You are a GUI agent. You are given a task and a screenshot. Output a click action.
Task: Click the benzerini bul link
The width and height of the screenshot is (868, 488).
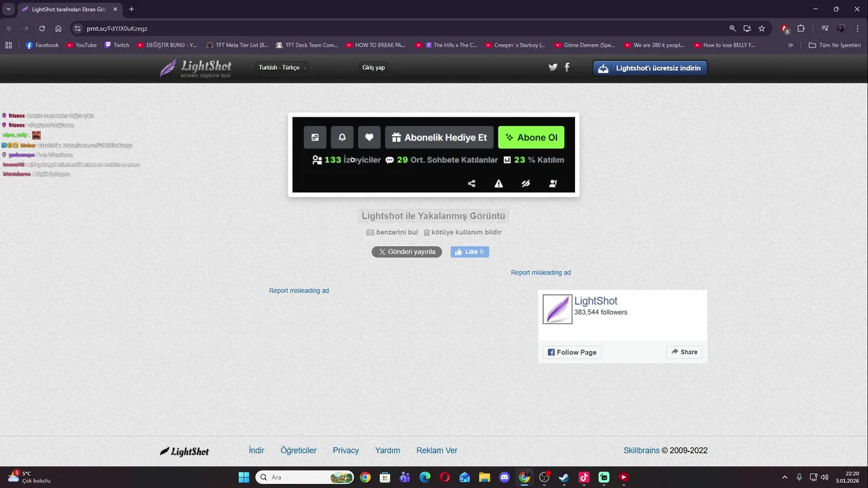click(392, 232)
